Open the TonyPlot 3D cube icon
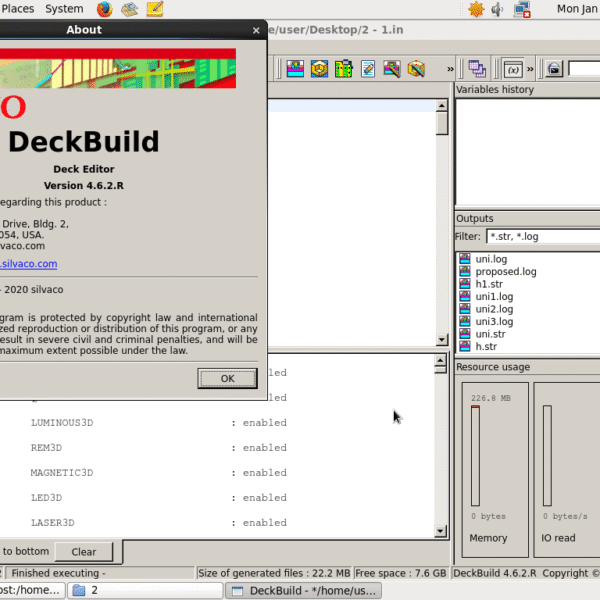 (x=319, y=69)
